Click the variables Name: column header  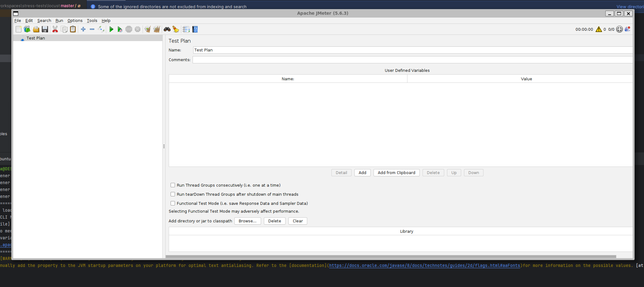(x=288, y=79)
